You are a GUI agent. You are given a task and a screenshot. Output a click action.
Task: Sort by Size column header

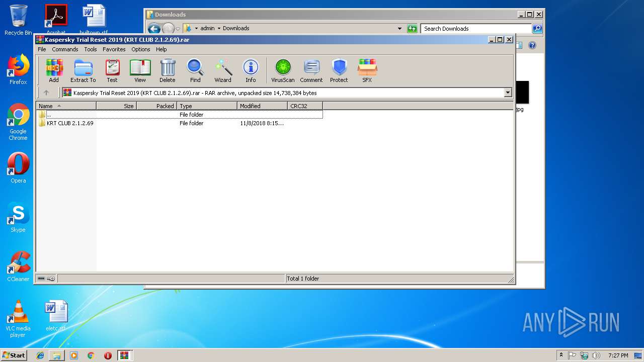coord(116,106)
